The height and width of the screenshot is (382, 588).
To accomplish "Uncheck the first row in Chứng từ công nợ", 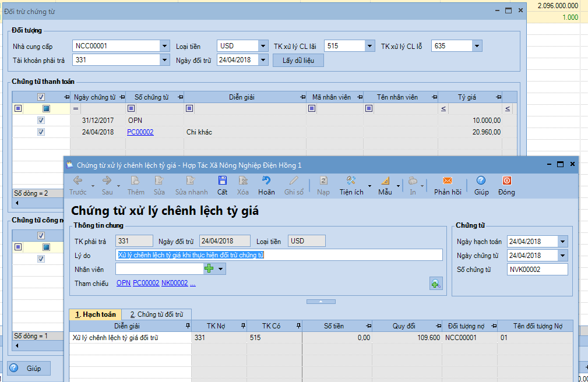I will [x=41, y=259].
